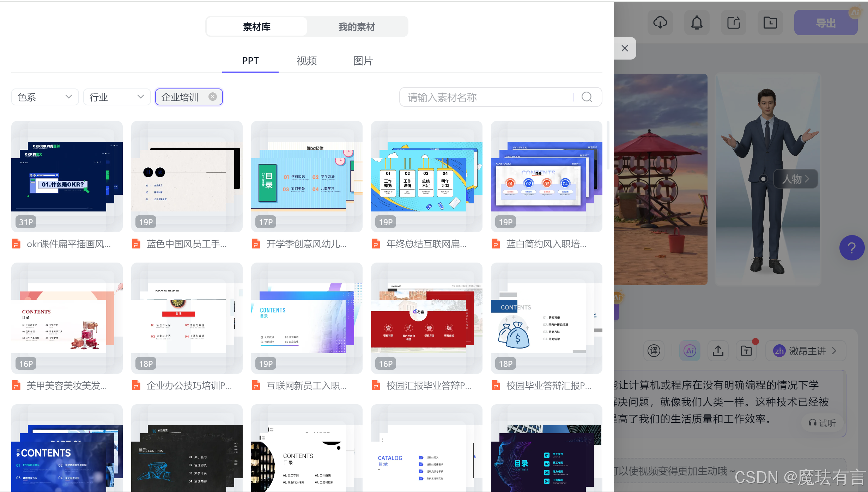Click the AI writing icon
Screen dimensions: 868x492
(x=690, y=351)
